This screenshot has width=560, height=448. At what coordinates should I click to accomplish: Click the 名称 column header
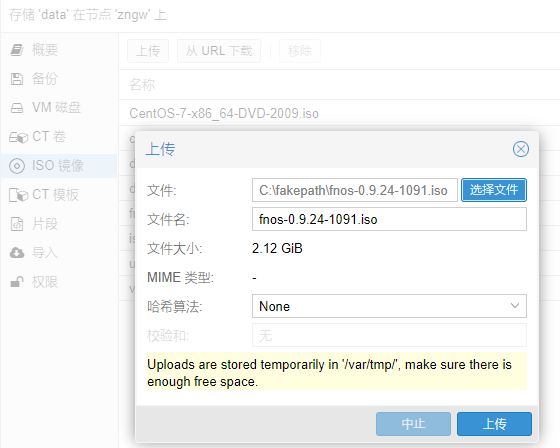(142, 85)
